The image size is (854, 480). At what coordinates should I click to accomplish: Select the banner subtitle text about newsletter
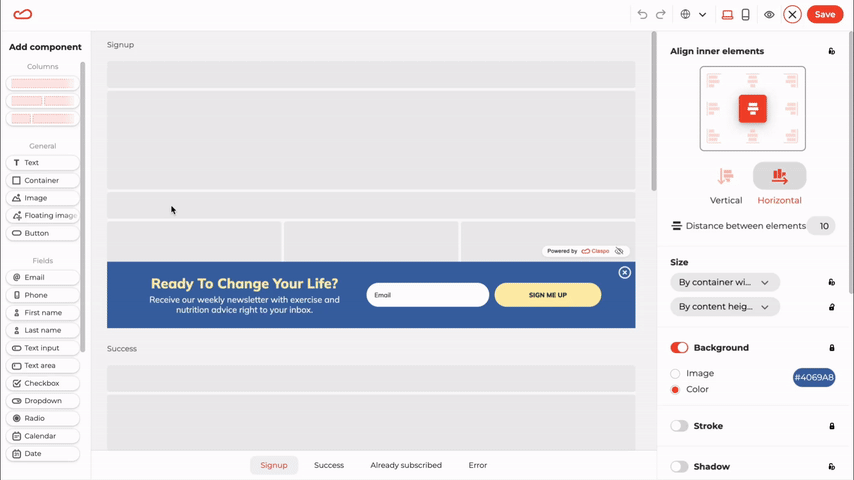pyautogui.click(x=245, y=305)
